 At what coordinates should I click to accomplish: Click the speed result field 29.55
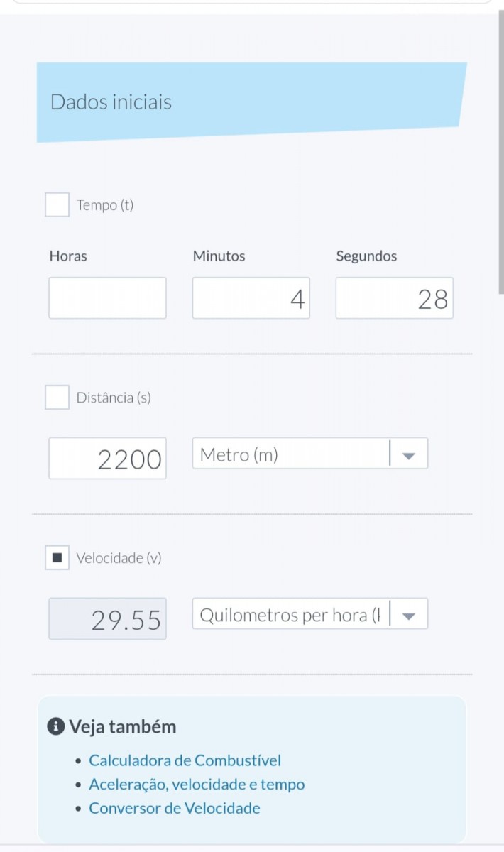pos(108,618)
